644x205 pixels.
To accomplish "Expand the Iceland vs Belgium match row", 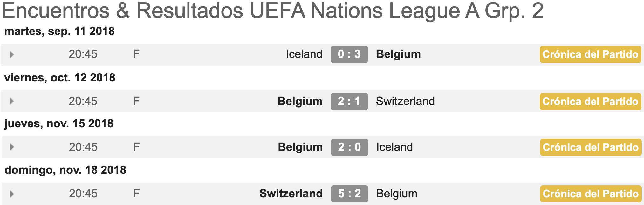I will [12, 54].
